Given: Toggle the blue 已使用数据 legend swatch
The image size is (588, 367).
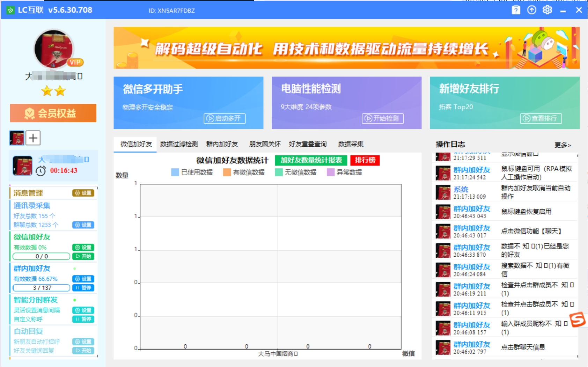Looking at the screenshot, I should (x=175, y=173).
